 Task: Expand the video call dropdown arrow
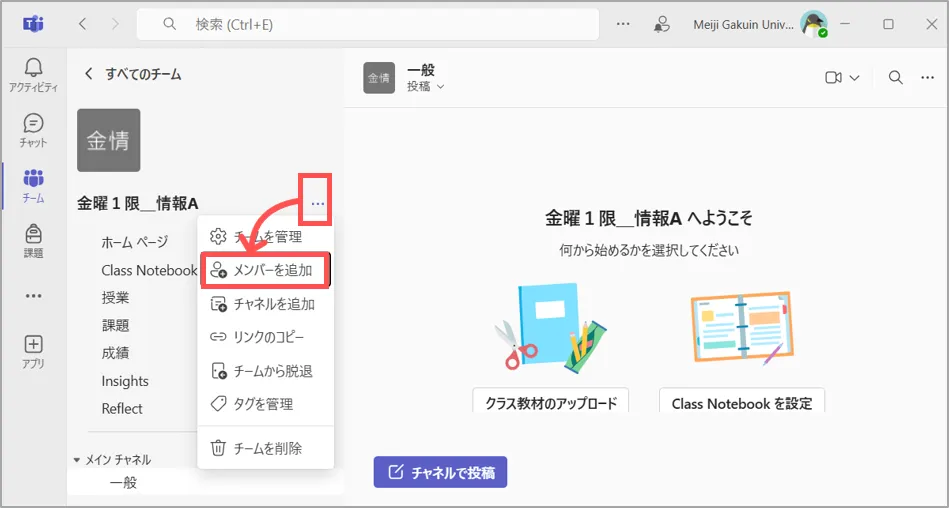855,78
